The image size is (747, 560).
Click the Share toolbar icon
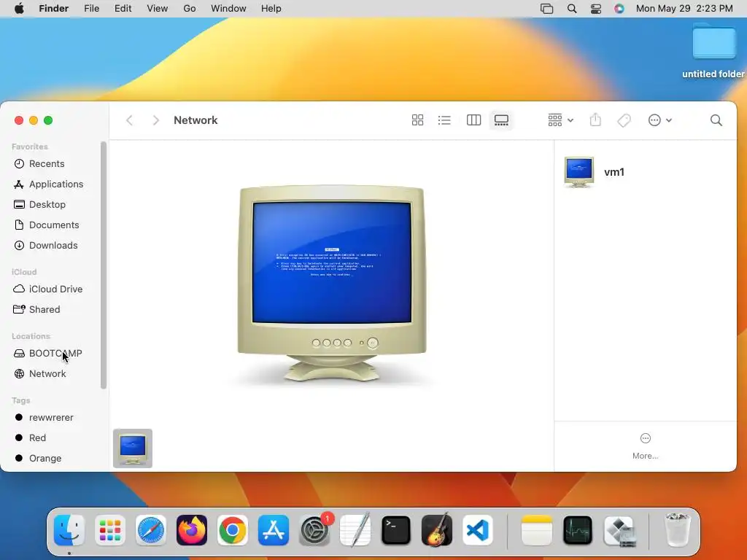[595, 120]
